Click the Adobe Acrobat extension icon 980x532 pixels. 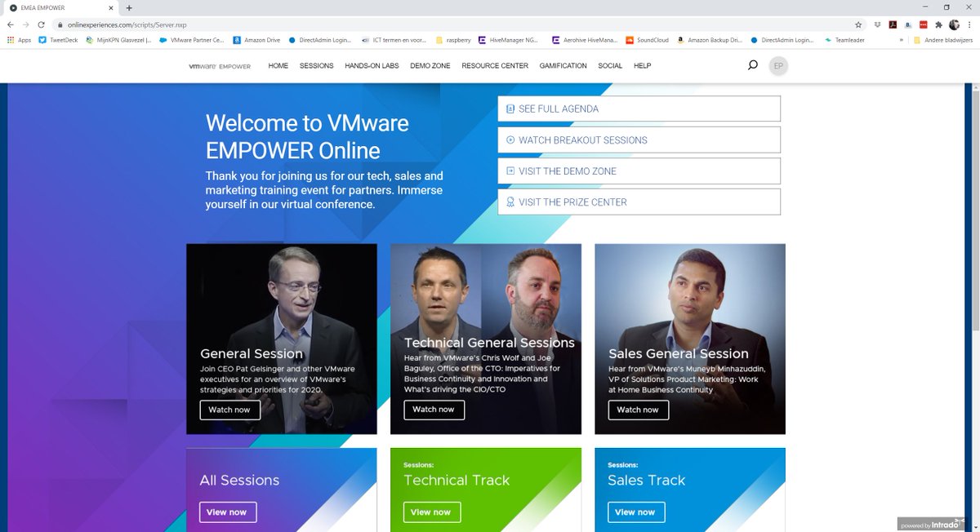point(893,24)
